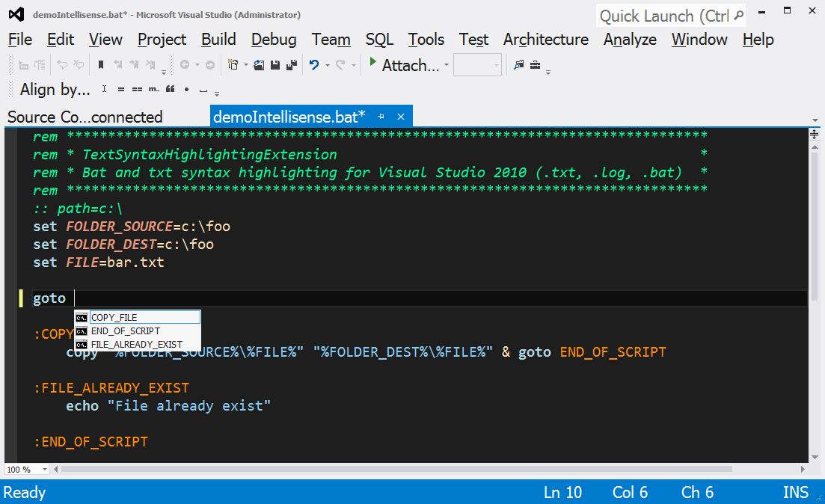Viewport: 825px width, 504px height.
Task: Click Ln 10 in the status bar
Action: (x=562, y=492)
